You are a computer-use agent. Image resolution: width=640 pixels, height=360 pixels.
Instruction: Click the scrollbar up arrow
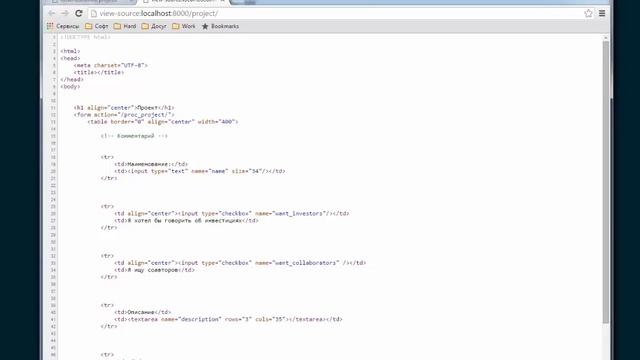[x=606, y=38]
